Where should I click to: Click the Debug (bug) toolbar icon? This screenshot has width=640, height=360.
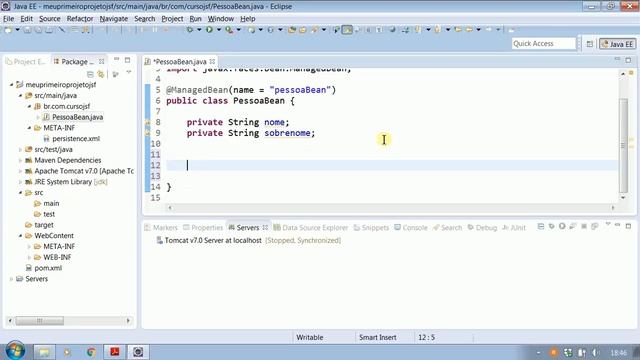coord(189,30)
